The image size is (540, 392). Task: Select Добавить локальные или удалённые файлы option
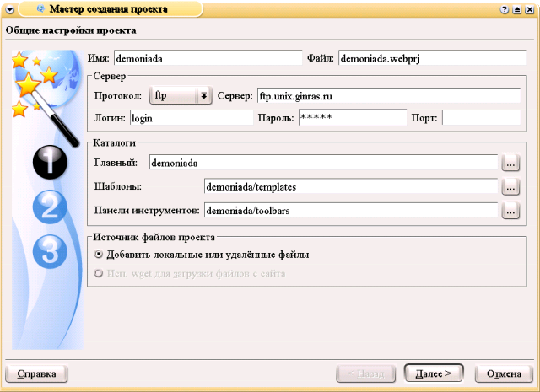(100, 254)
